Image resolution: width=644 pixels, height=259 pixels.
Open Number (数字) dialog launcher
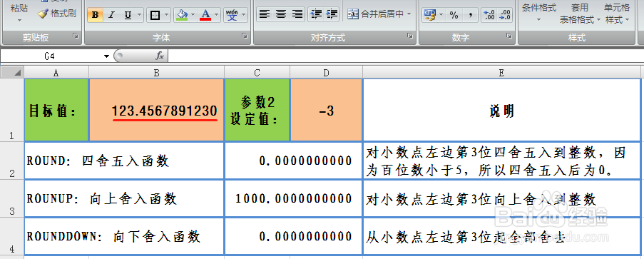click(509, 36)
